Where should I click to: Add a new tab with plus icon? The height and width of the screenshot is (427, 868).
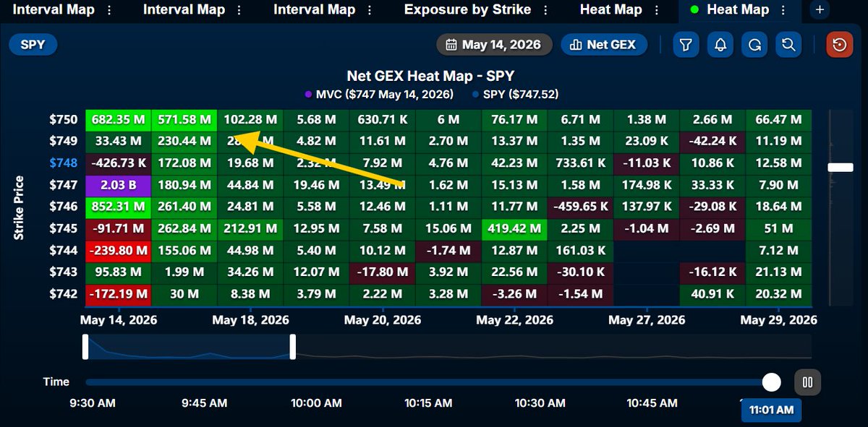pos(820,10)
